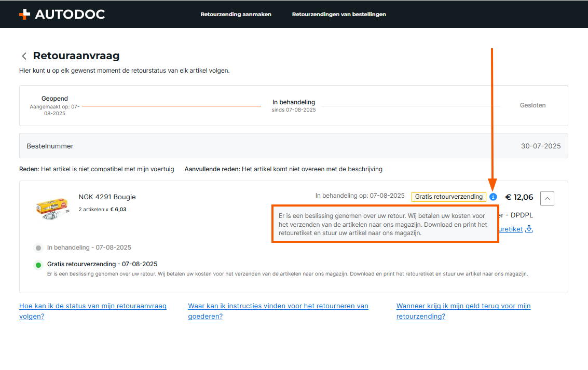Click the yellow Gratis retourverzending badge
Viewport: 588px width, 370px height.
(x=448, y=197)
